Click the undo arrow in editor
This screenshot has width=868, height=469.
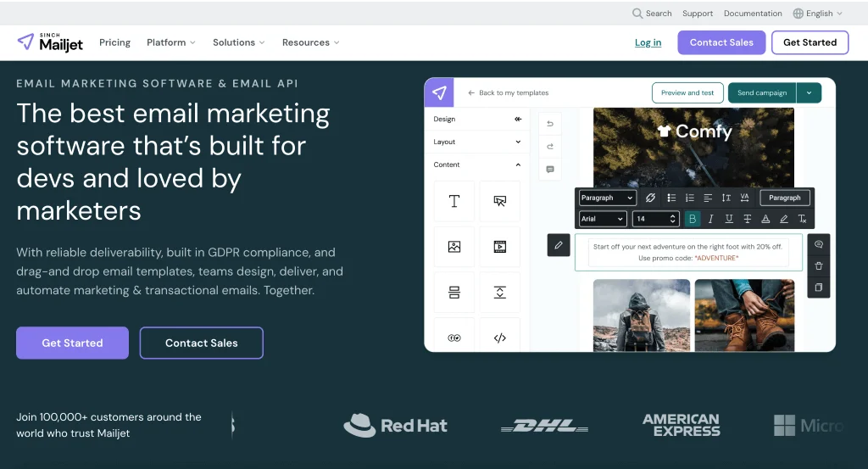(549, 124)
